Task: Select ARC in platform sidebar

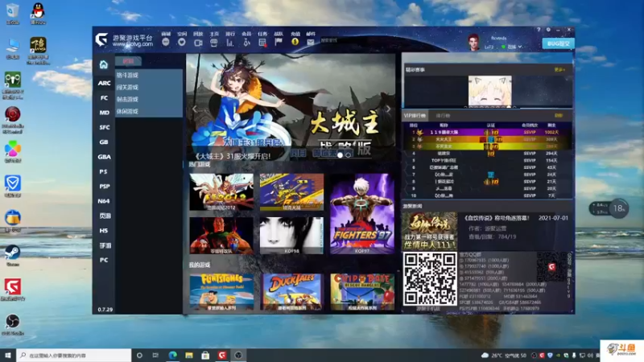Action: click(x=104, y=83)
